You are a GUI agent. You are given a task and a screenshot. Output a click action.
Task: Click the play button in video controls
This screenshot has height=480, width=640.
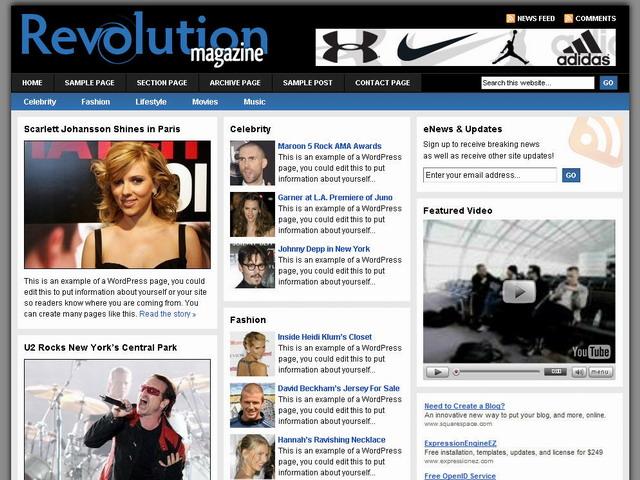[436, 372]
